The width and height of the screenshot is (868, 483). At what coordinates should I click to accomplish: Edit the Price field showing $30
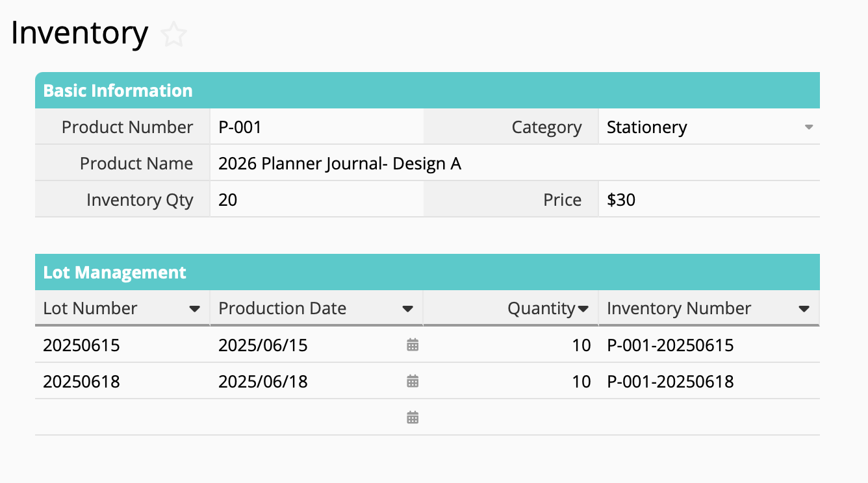708,200
